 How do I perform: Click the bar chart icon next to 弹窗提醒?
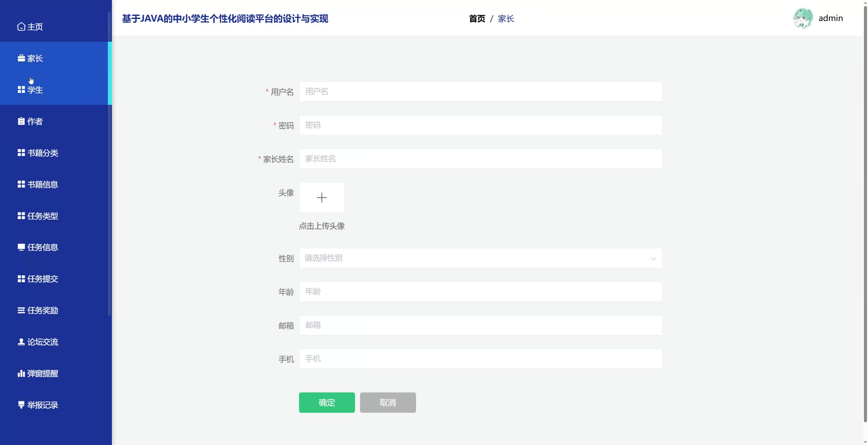pyautogui.click(x=21, y=373)
